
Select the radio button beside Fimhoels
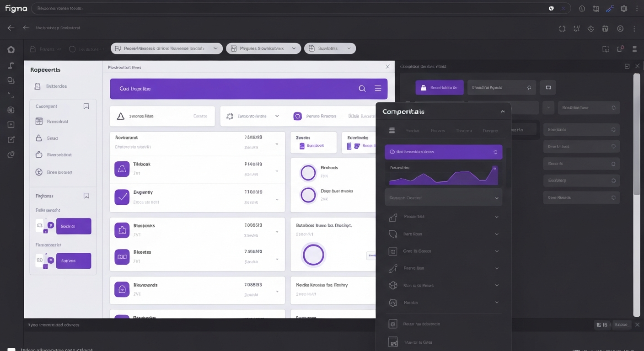pos(308,173)
